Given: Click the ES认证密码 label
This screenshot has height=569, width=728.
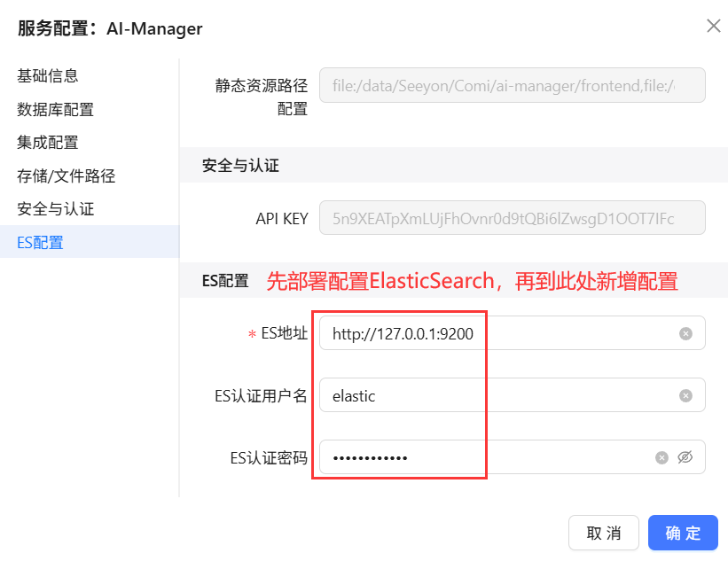Looking at the screenshot, I should point(269,458).
